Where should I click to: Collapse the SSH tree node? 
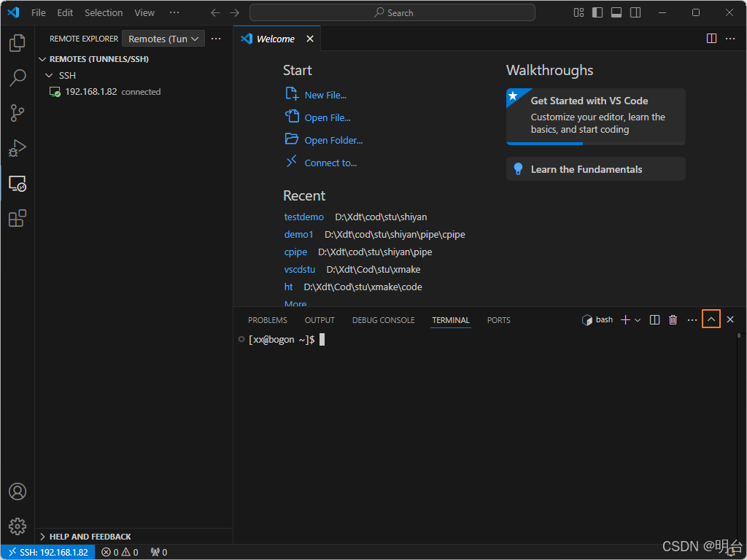click(49, 75)
